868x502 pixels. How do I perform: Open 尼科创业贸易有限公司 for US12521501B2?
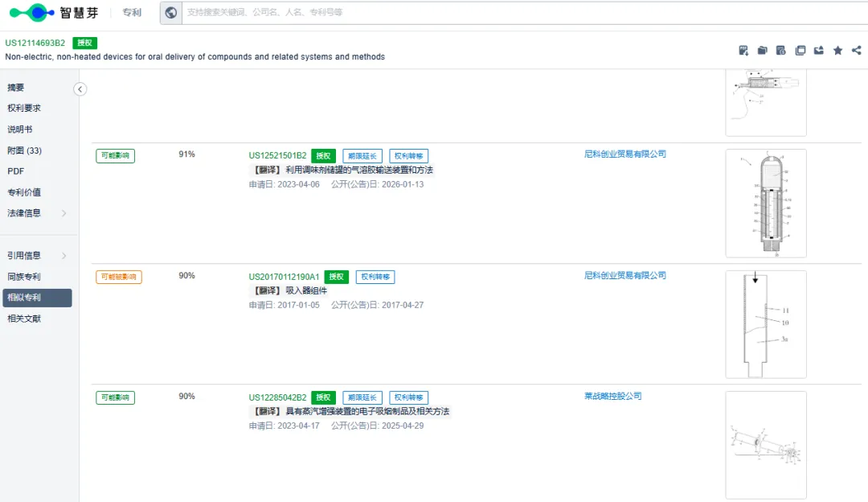pos(625,154)
